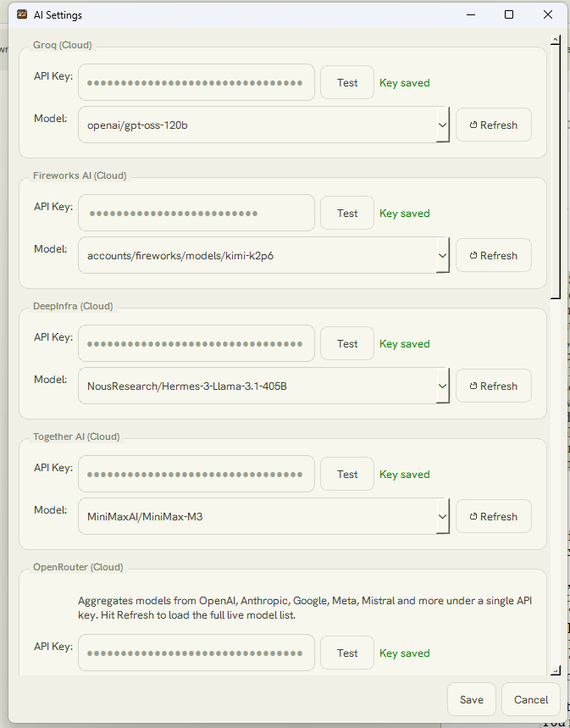Click the scrollbar up arrow
This screenshot has height=728, width=570.
pos(556,40)
